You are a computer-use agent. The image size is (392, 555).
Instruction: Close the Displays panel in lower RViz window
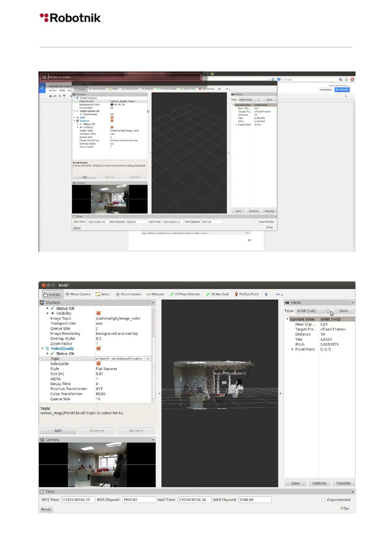coord(153,303)
